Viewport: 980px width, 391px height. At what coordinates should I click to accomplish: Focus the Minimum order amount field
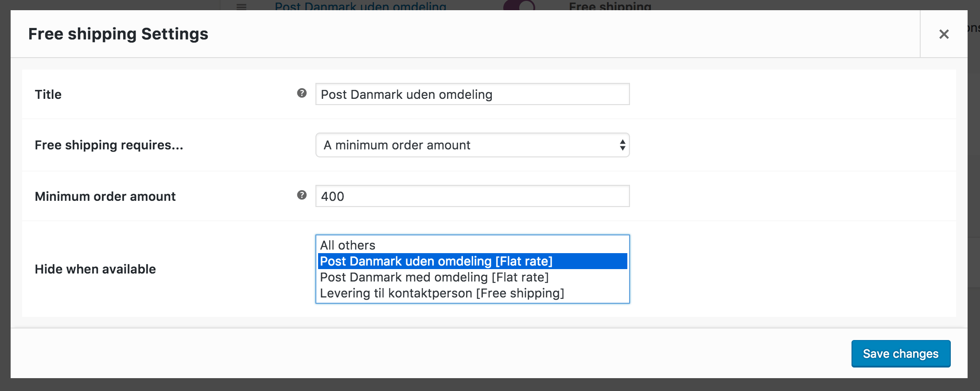[x=472, y=196]
